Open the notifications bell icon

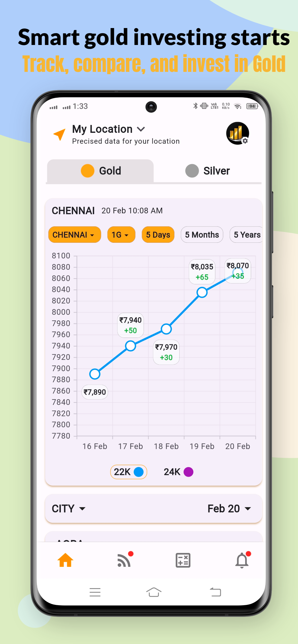(x=242, y=560)
